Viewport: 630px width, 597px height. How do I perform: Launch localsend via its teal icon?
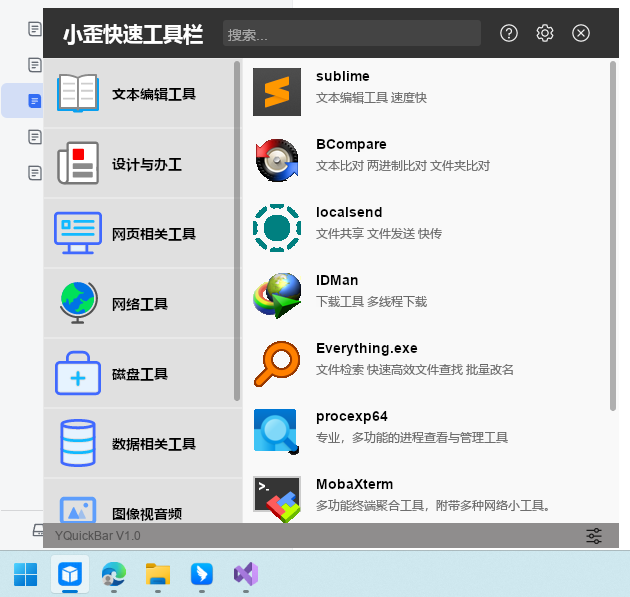277,228
